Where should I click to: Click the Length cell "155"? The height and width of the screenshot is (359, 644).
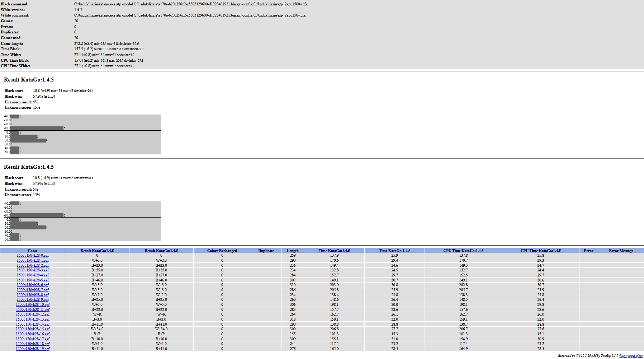[x=293, y=334]
